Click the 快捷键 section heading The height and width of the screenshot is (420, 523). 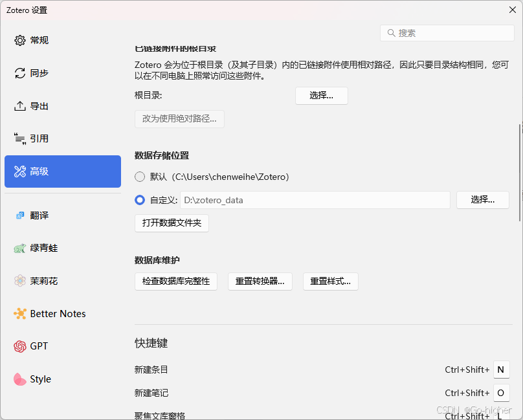[x=151, y=343]
